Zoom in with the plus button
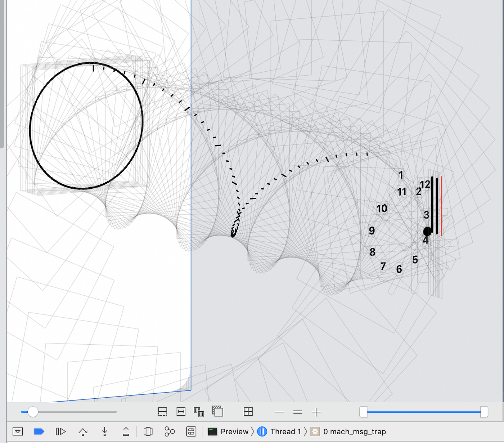The image size is (504, 443). [x=316, y=412]
